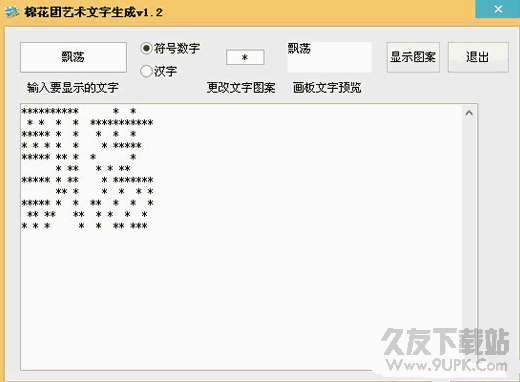520x382 pixels.
Task: Click the pattern character field showing *
Action: point(245,57)
